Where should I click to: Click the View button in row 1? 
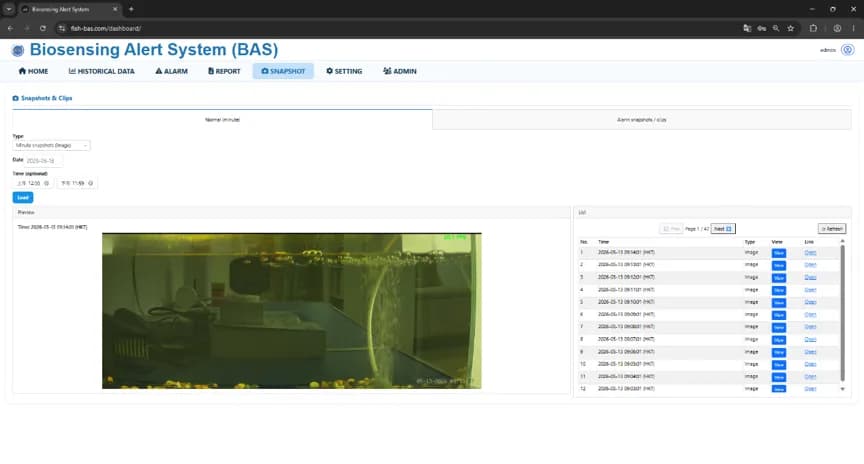coord(779,253)
